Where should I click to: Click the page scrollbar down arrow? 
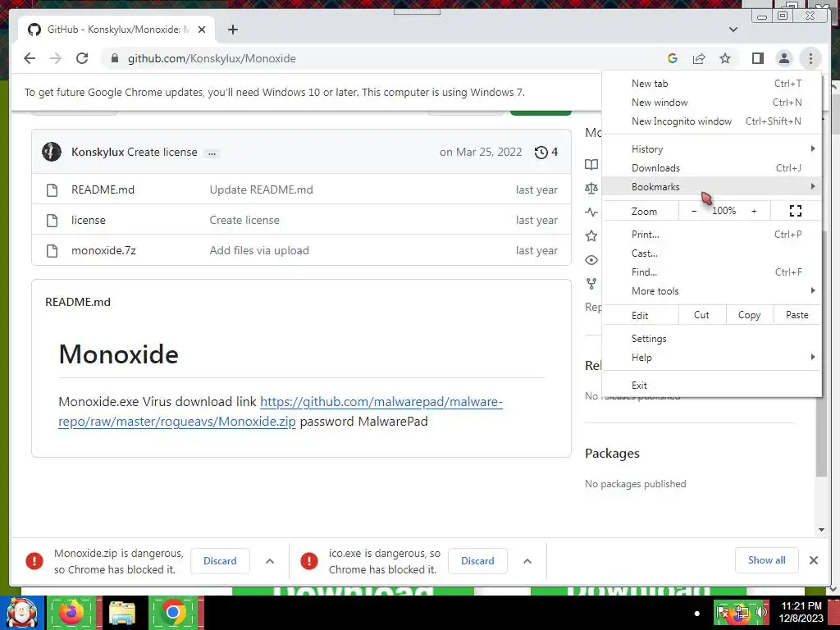pos(822,530)
